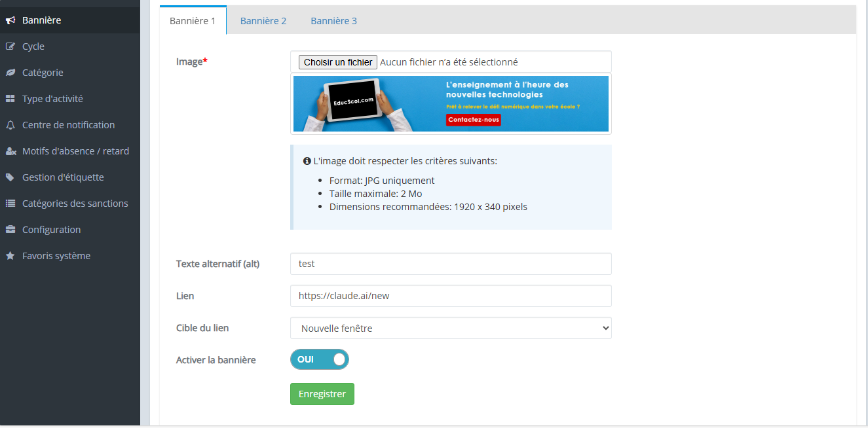
Task: Click the grid icon for Type d'activité
Action: (10, 99)
